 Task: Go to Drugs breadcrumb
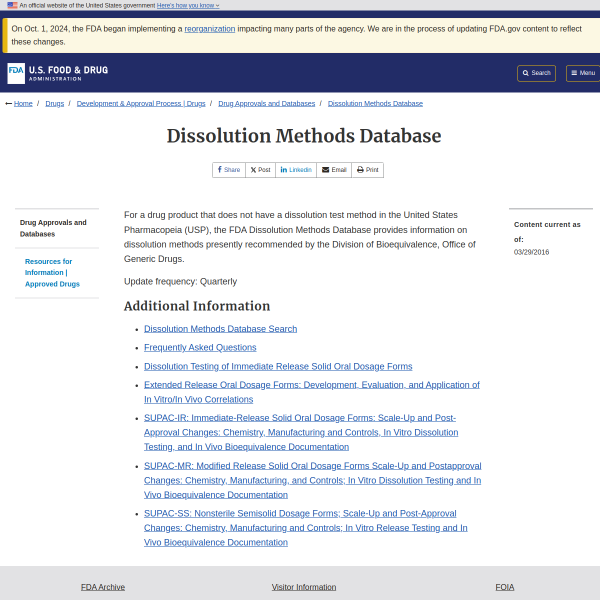55,104
